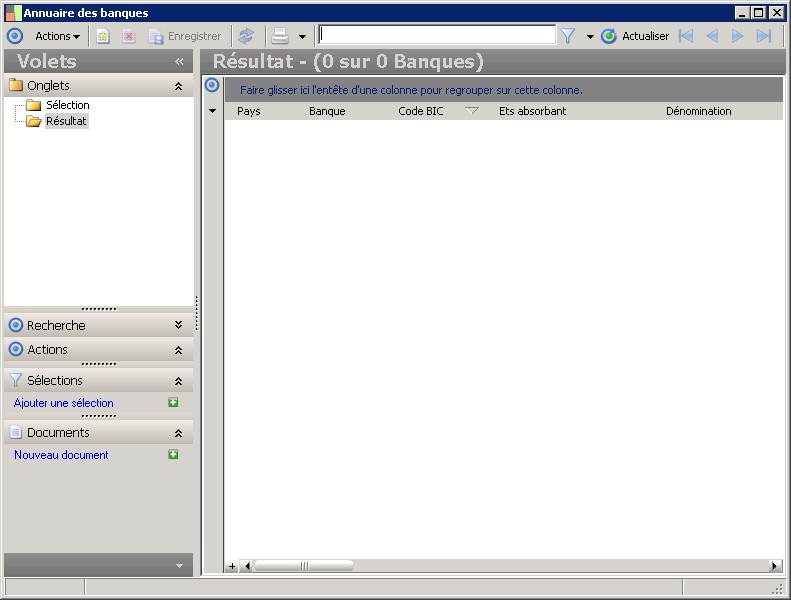
Task: Click the plus button at the bottom-left of the grid
Action: [232, 566]
